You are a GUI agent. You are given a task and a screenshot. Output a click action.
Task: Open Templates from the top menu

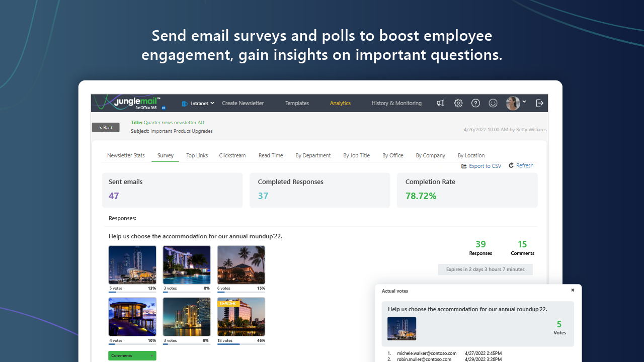point(297,103)
